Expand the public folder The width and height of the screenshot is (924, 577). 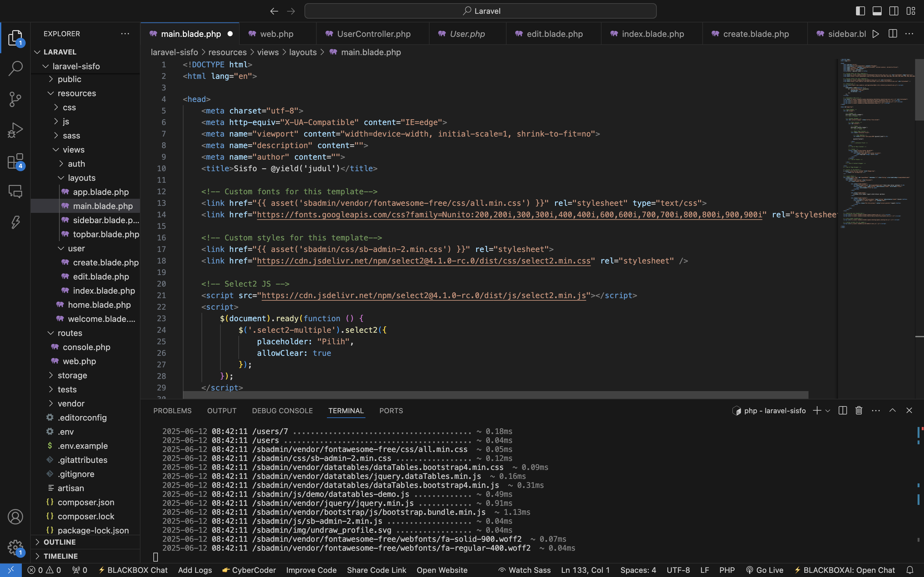pyautogui.click(x=70, y=79)
